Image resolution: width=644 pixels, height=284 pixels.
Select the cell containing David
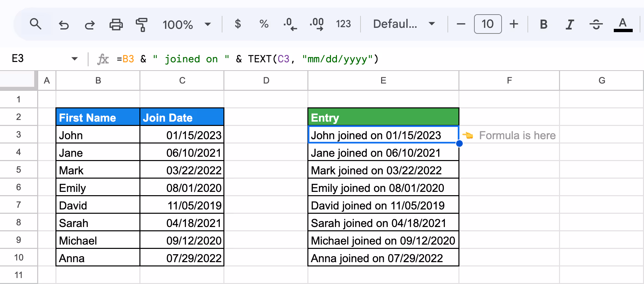98,205
